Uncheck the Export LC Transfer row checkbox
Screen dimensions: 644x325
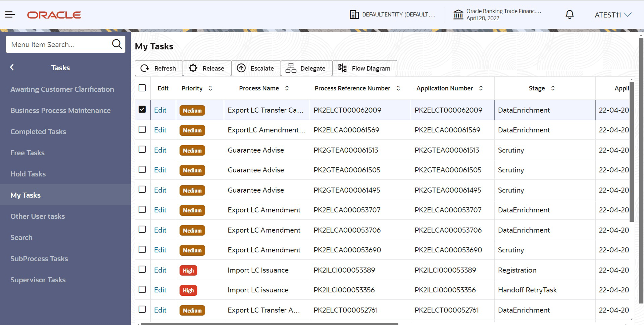tap(142, 109)
